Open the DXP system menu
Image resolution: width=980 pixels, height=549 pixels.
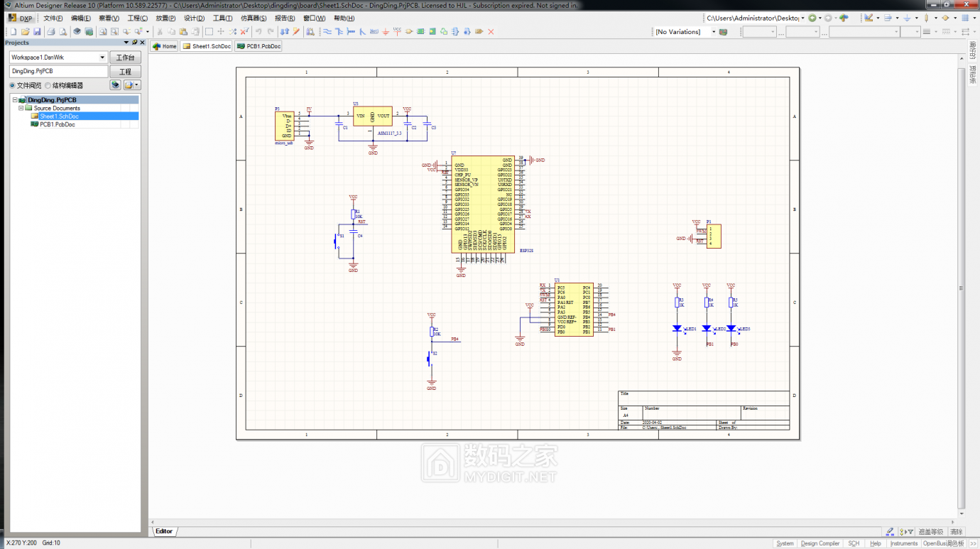point(21,18)
